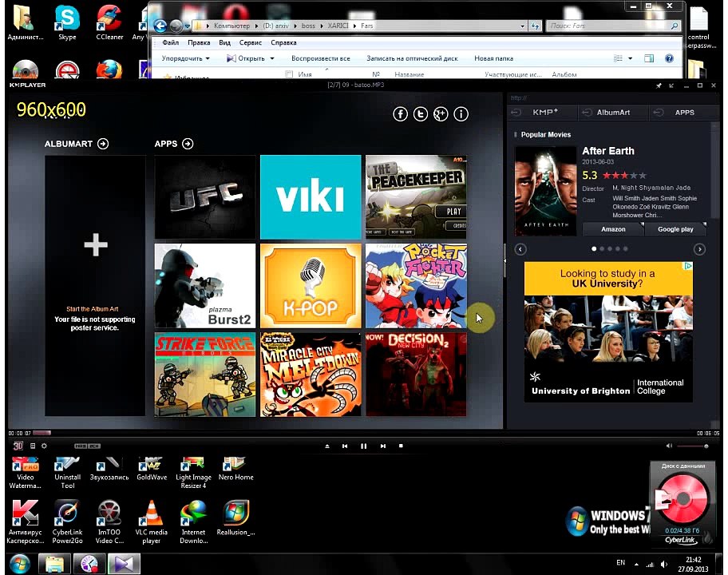Adjust the KMPlayer volume slider
728x575 pixels.
click(x=692, y=446)
